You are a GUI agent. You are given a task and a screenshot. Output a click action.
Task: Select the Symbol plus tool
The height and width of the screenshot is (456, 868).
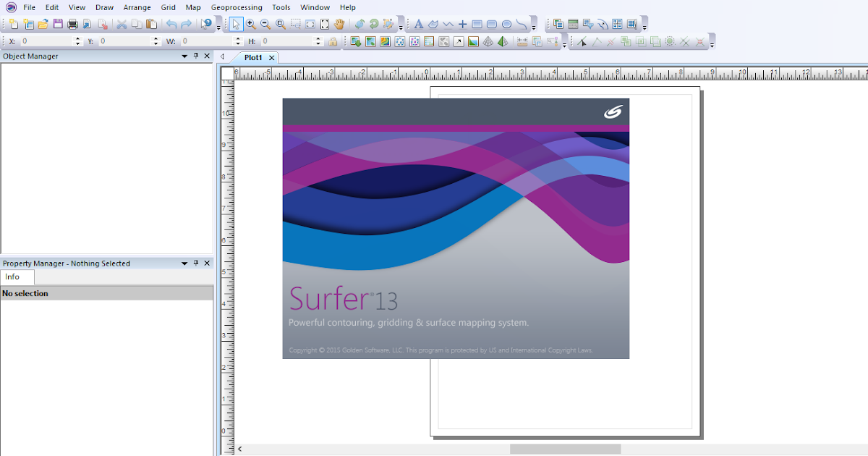coord(463,24)
